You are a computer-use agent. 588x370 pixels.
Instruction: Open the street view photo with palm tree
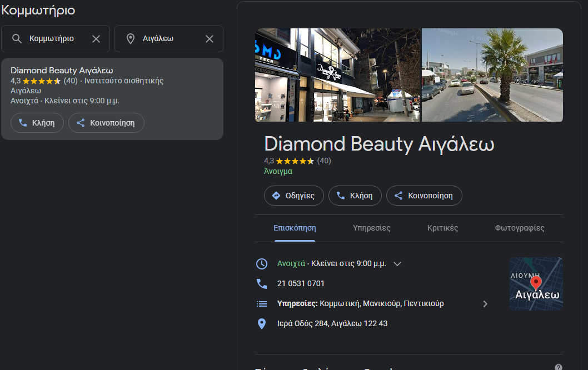pyautogui.click(x=492, y=75)
